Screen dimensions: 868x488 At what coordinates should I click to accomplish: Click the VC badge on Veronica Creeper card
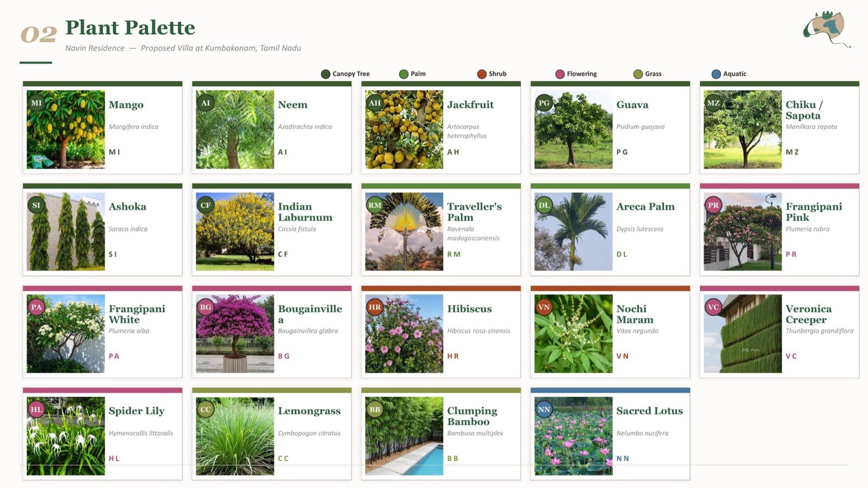(x=713, y=307)
